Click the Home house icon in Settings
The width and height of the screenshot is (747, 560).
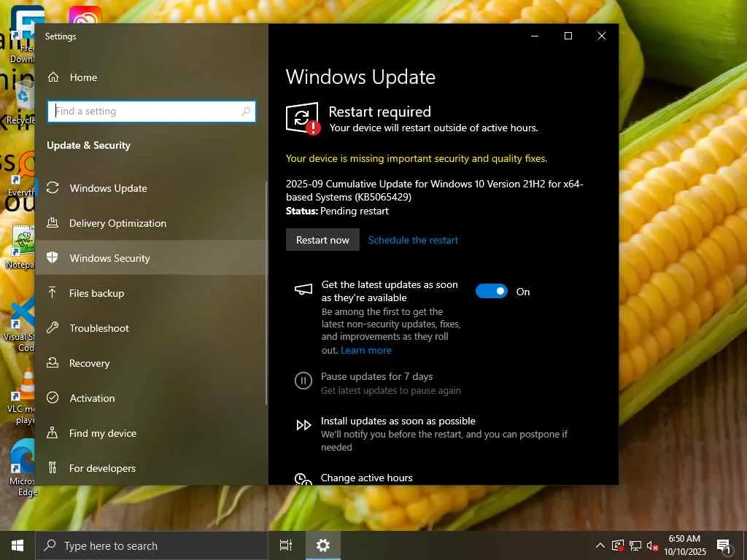[53, 77]
